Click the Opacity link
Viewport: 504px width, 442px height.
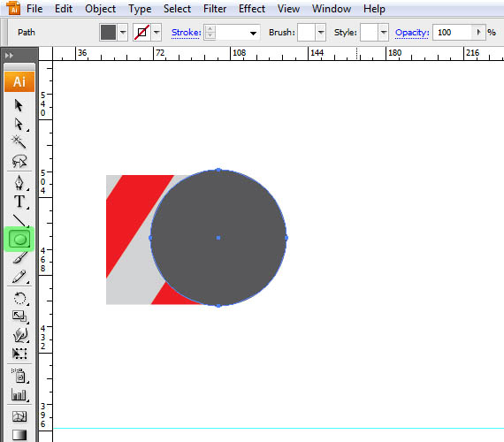pos(412,32)
